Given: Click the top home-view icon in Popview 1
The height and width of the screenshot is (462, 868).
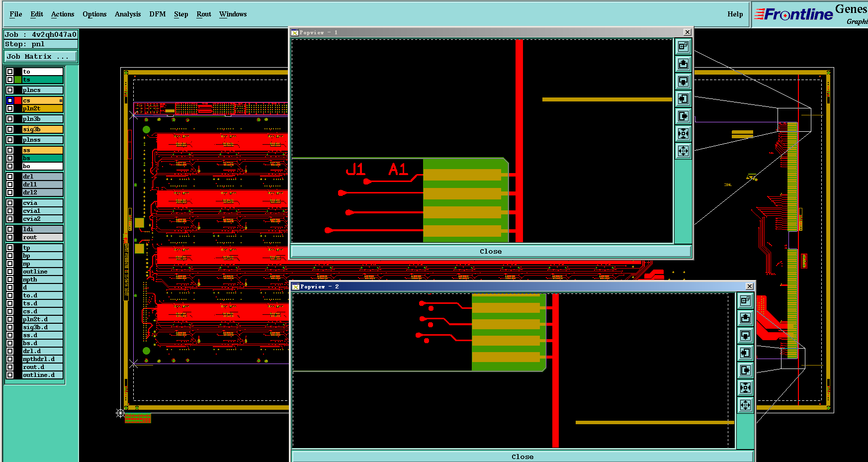Looking at the screenshot, I should (684, 46).
